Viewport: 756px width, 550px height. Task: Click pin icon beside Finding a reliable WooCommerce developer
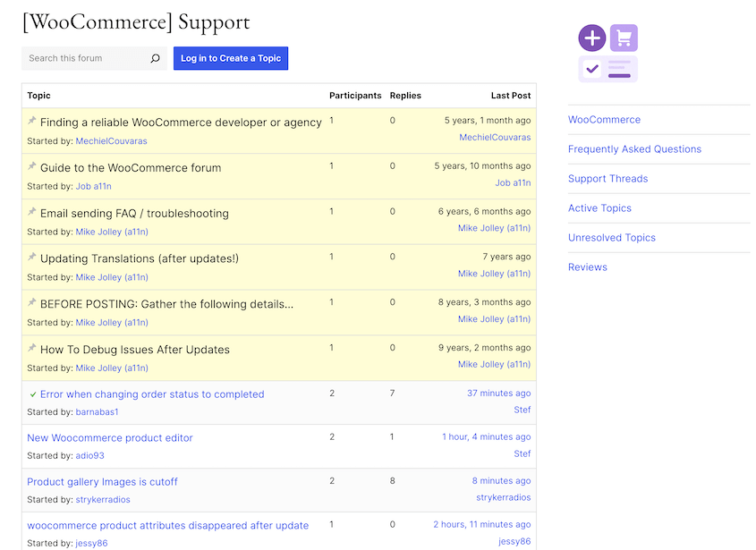[x=32, y=121]
